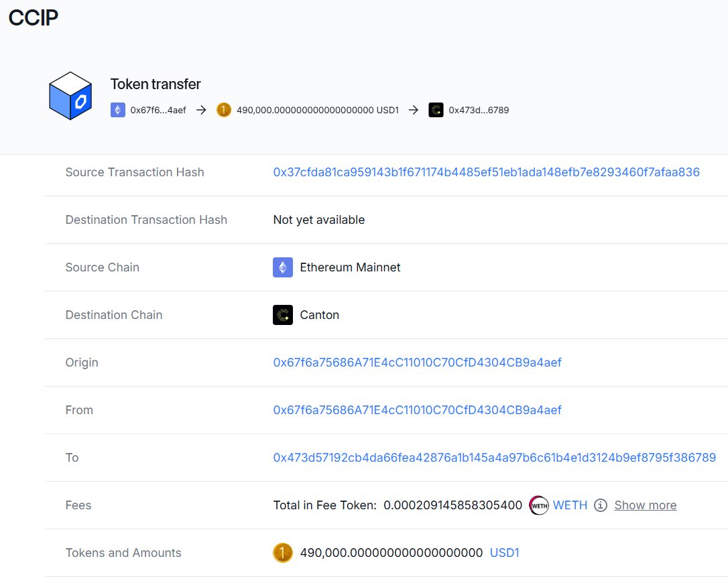This screenshot has height=587, width=728.
Task: Click the Destination Chain label
Action: [114, 315]
